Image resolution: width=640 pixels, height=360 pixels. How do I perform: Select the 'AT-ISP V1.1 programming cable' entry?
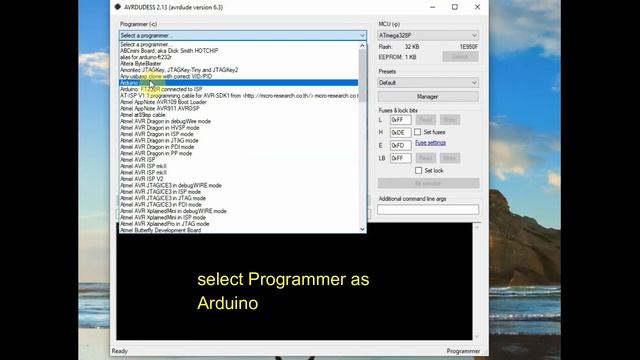tap(239, 96)
